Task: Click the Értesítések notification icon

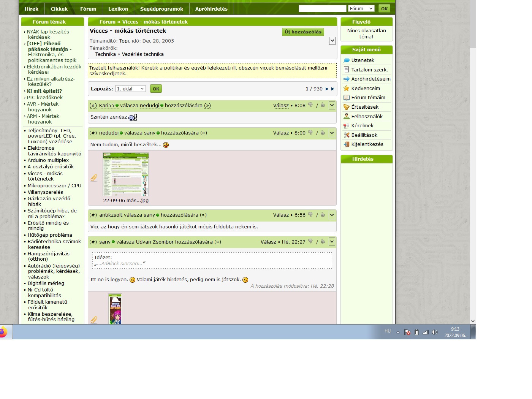Action: pos(347,107)
